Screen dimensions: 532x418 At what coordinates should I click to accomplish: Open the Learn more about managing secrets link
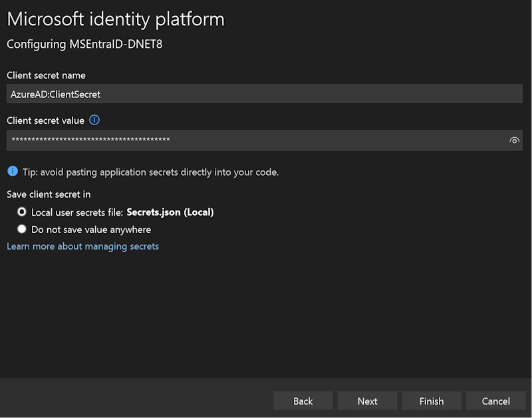coord(82,246)
